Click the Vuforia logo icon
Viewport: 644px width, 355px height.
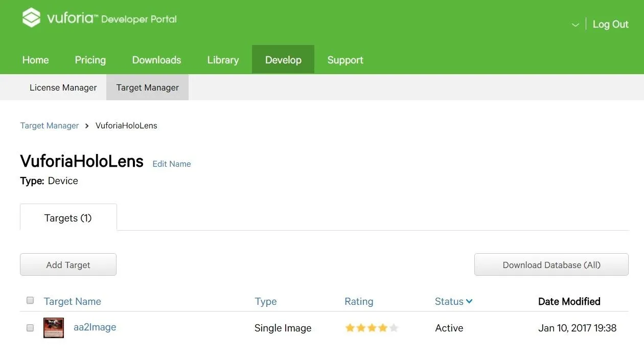[31, 18]
